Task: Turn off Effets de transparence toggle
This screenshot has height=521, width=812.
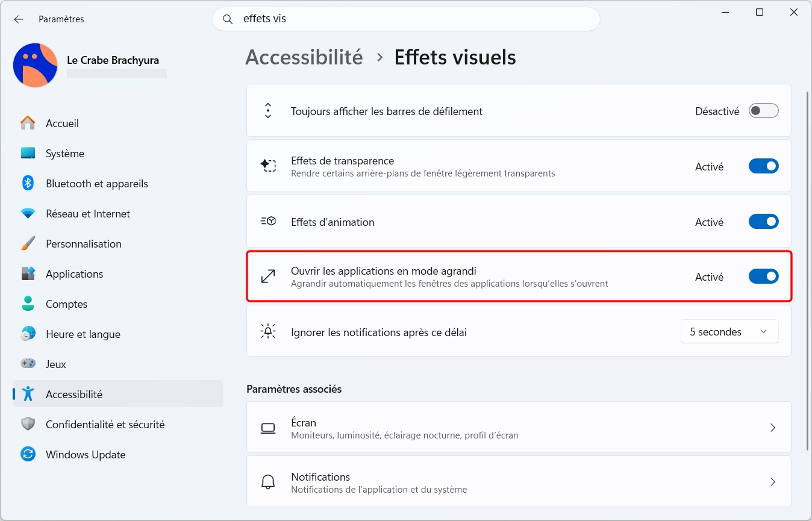Action: [763, 166]
